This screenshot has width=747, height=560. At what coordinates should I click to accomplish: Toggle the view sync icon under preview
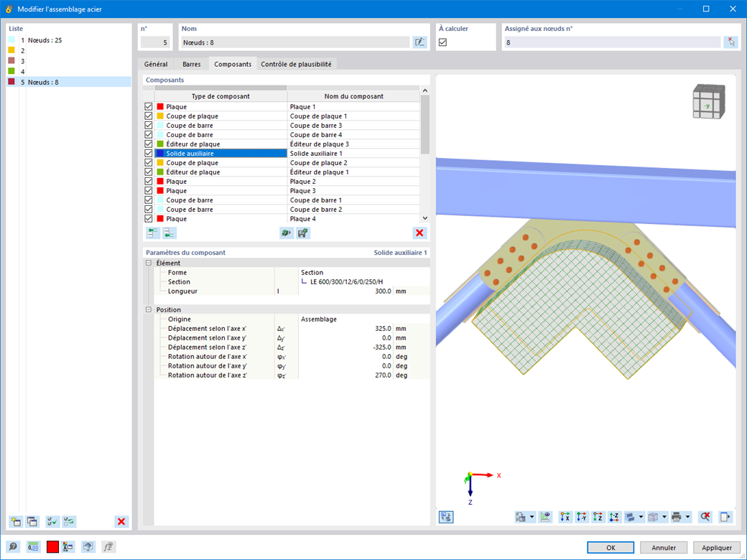click(446, 517)
